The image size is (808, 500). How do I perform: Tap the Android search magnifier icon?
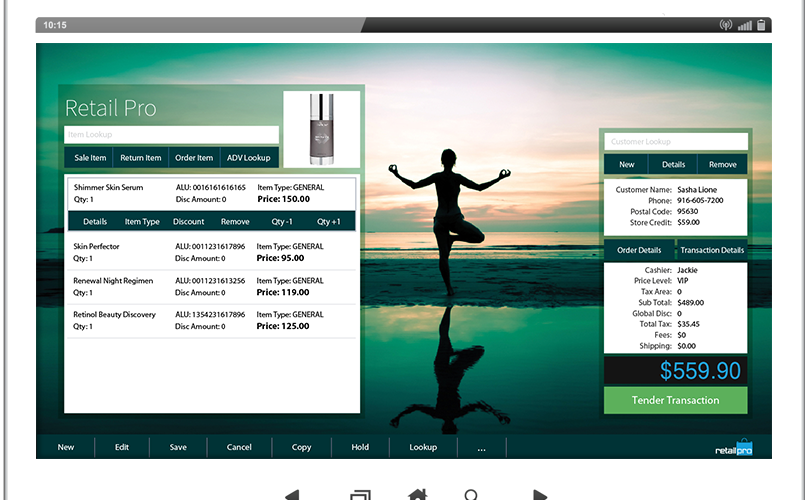(470, 495)
